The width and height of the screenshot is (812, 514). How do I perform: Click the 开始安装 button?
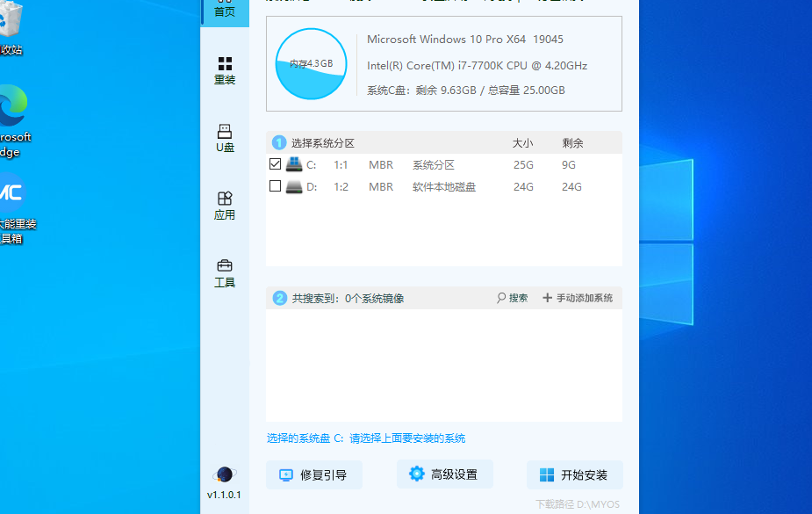574,474
